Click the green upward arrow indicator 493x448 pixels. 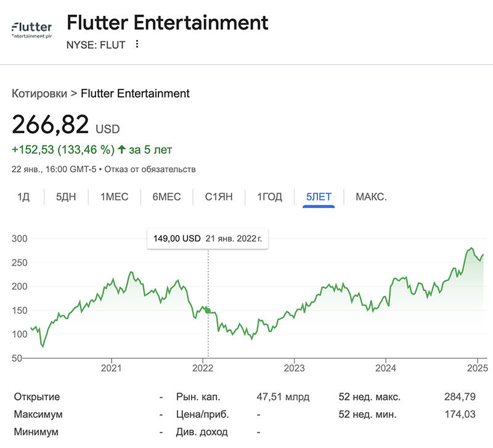pos(123,149)
